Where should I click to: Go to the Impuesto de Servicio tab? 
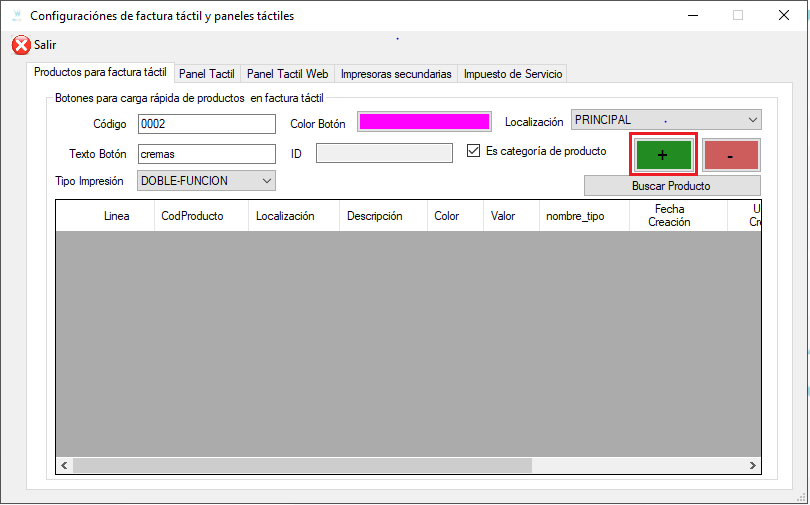[x=513, y=74]
